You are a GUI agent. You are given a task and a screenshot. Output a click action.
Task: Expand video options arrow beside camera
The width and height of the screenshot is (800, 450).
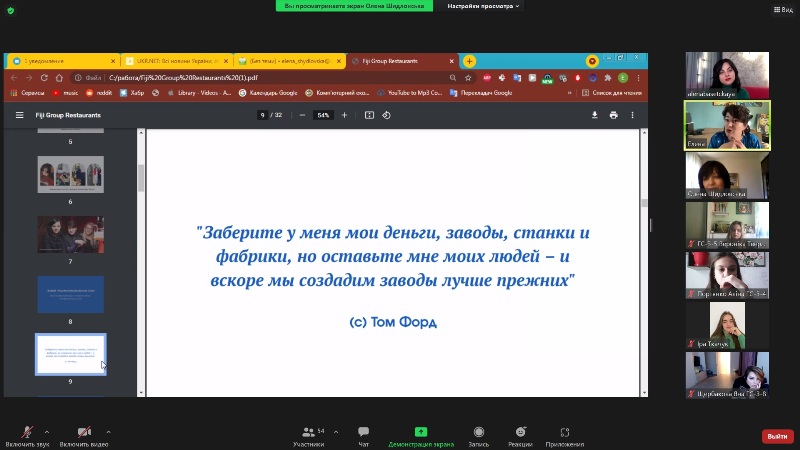click(x=108, y=432)
